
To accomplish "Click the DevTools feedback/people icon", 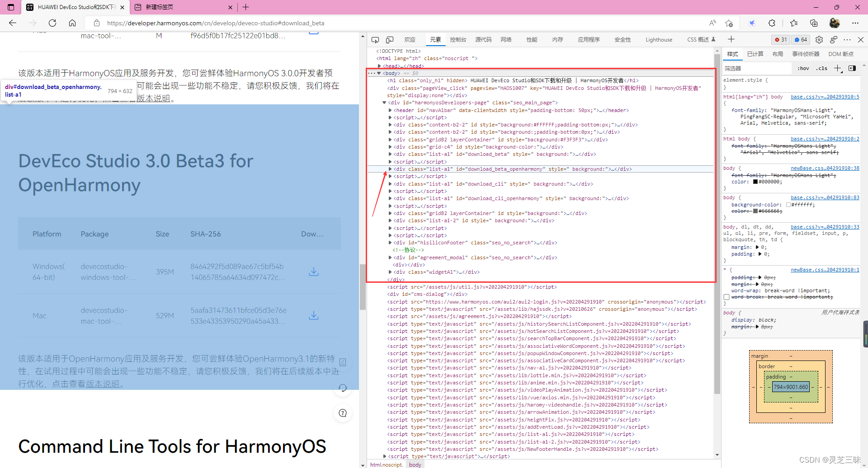I will coord(833,40).
